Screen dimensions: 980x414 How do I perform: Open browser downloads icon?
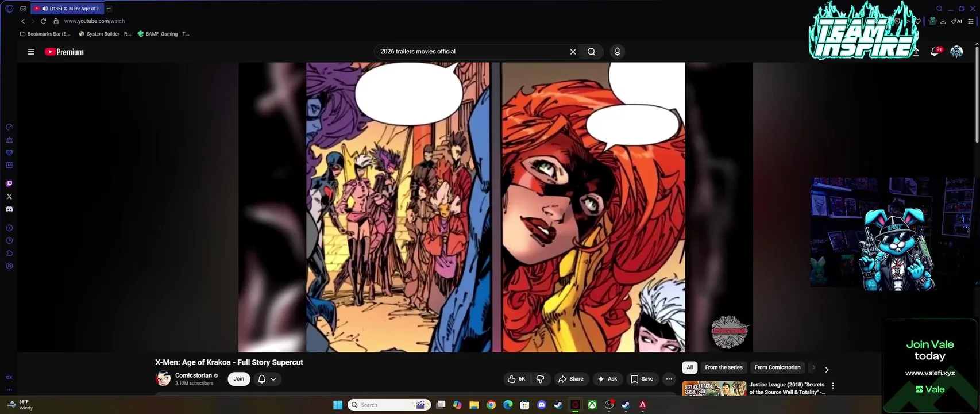point(943,21)
